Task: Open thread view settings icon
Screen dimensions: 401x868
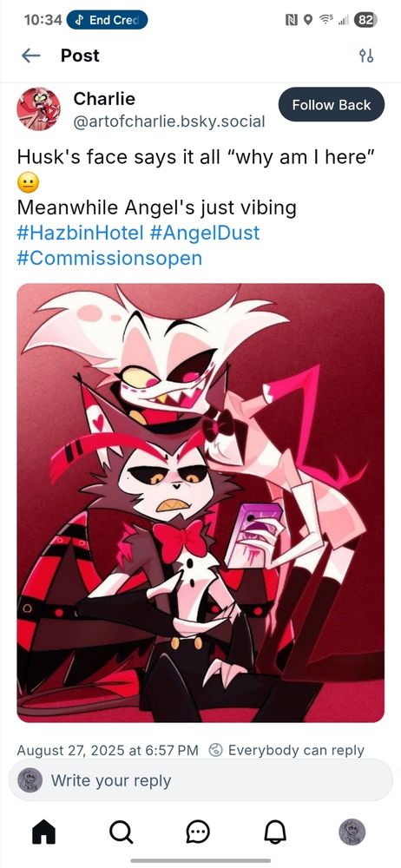Action: pos(366,56)
